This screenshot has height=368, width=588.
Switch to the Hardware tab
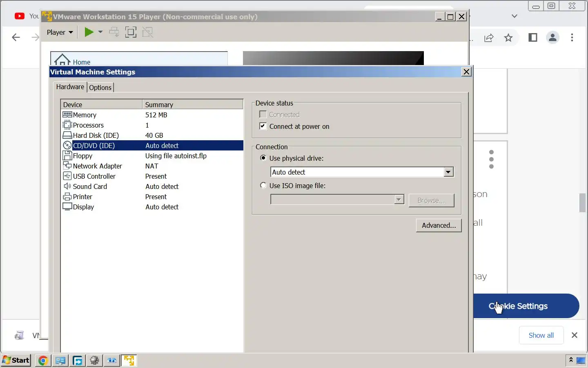[70, 87]
